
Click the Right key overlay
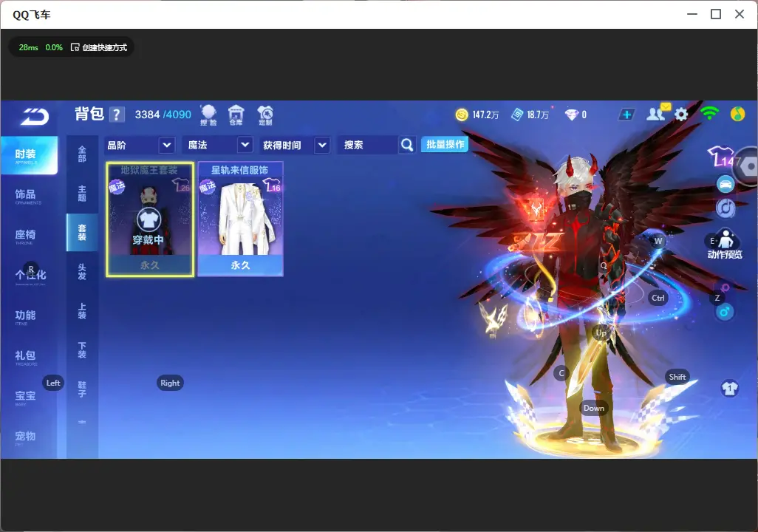tap(170, 383)
